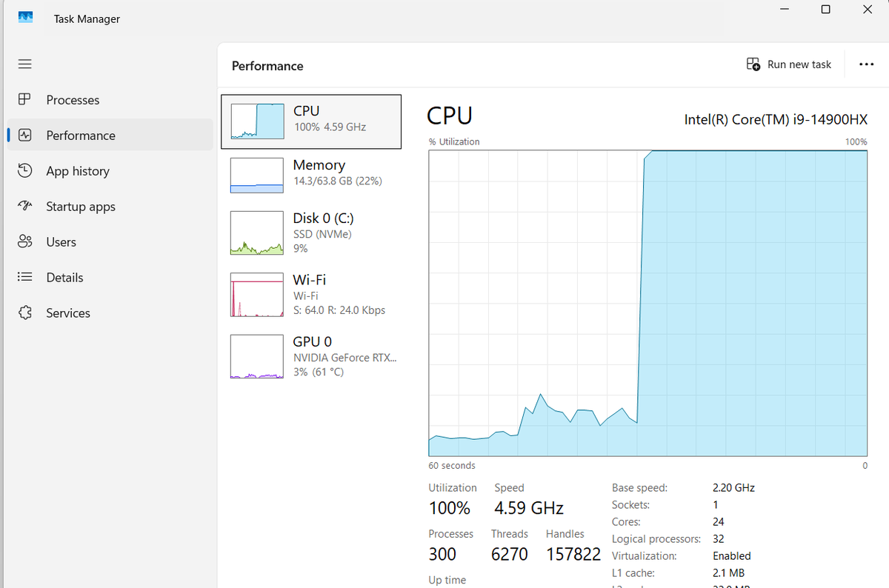The width and height of the screenshot is (889, 588).
Task: Click the Utilization 100% value
Action: coord(450,508)
